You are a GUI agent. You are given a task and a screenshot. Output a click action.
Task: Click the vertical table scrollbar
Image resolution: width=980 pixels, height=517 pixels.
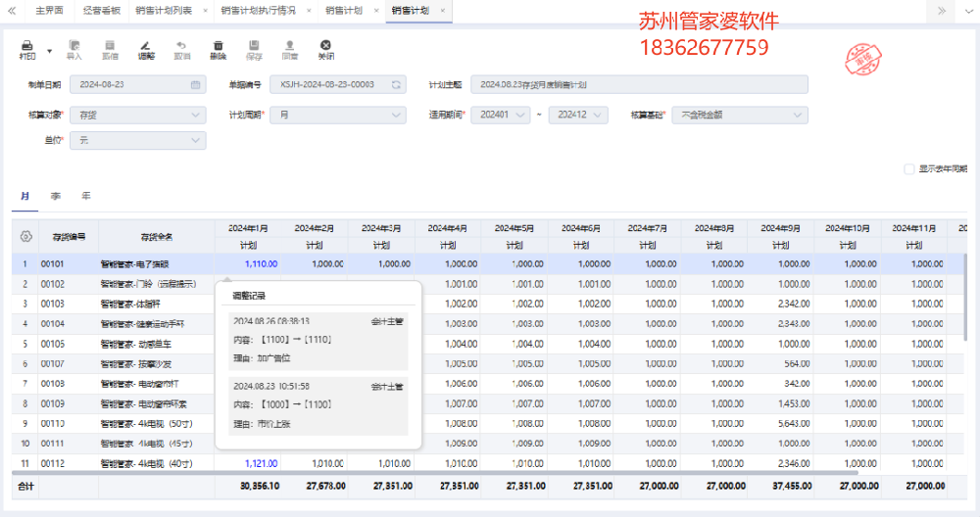(965, 297)
